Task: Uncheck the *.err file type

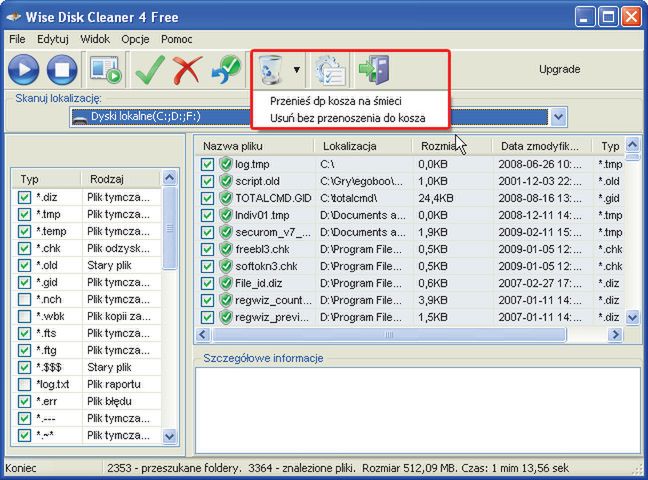Action: [24, 401]
